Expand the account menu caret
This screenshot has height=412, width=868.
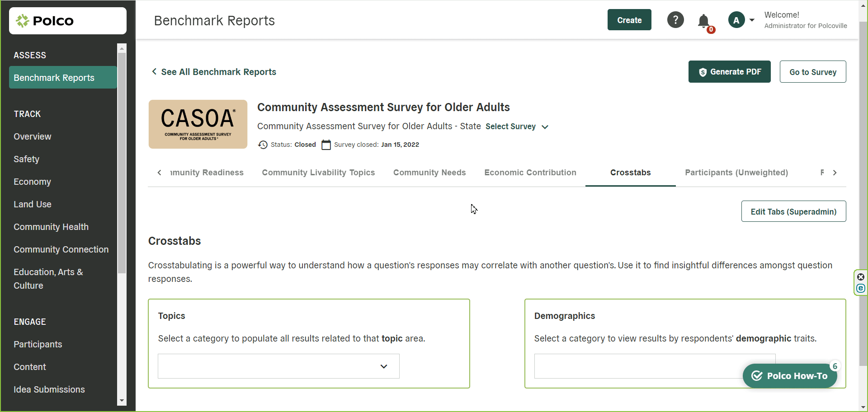(752, 20)
